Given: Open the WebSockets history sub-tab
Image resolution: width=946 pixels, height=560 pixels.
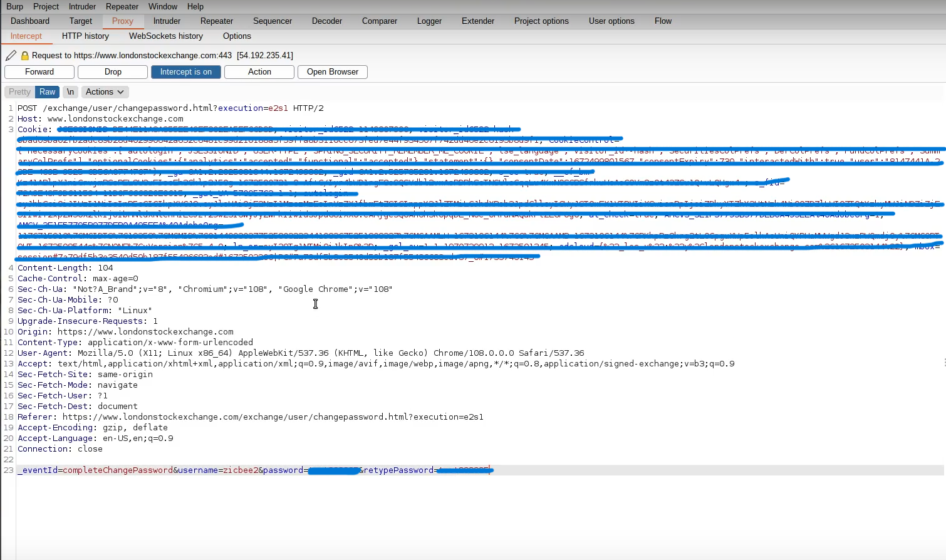Looking at the screenshot, I should (166, 36).
